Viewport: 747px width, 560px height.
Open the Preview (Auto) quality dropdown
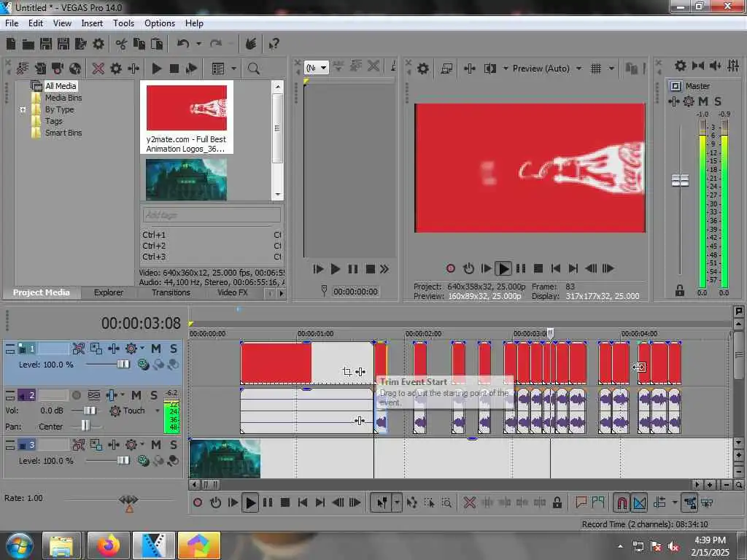(578, 69)
